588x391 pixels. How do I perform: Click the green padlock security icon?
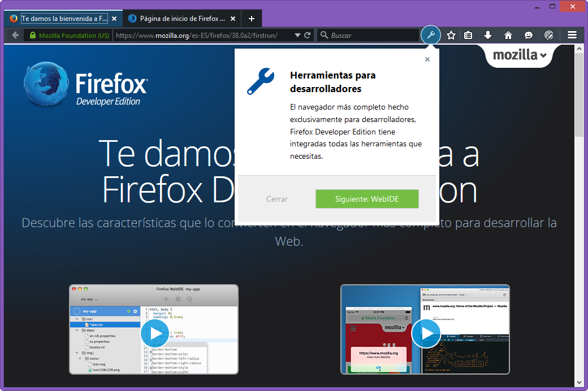(x=33, y=35)
